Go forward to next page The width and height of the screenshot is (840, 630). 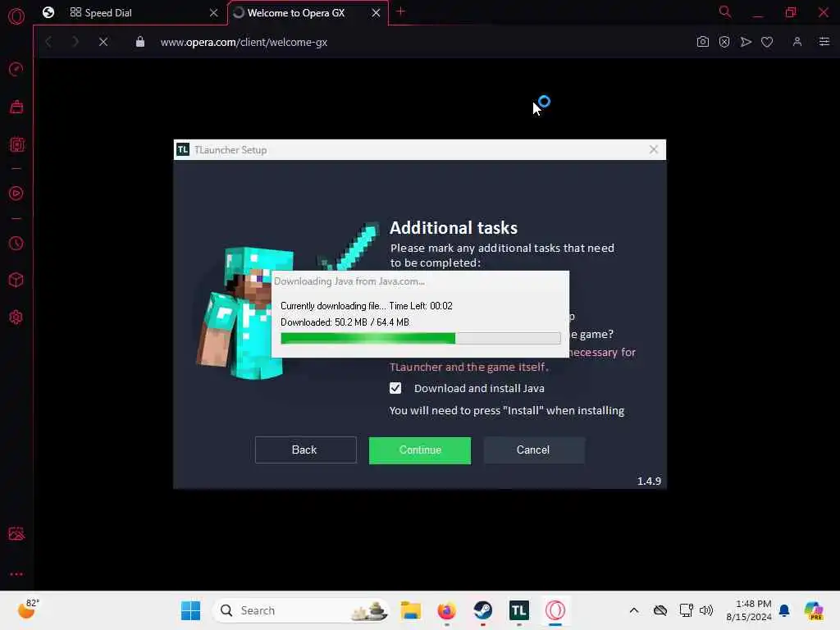point(75,42)
